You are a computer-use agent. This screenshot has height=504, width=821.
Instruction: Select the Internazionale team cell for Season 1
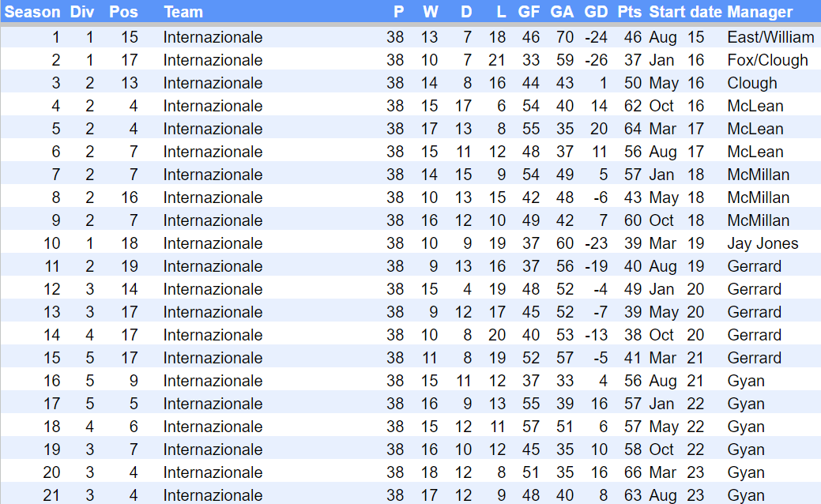213,37
